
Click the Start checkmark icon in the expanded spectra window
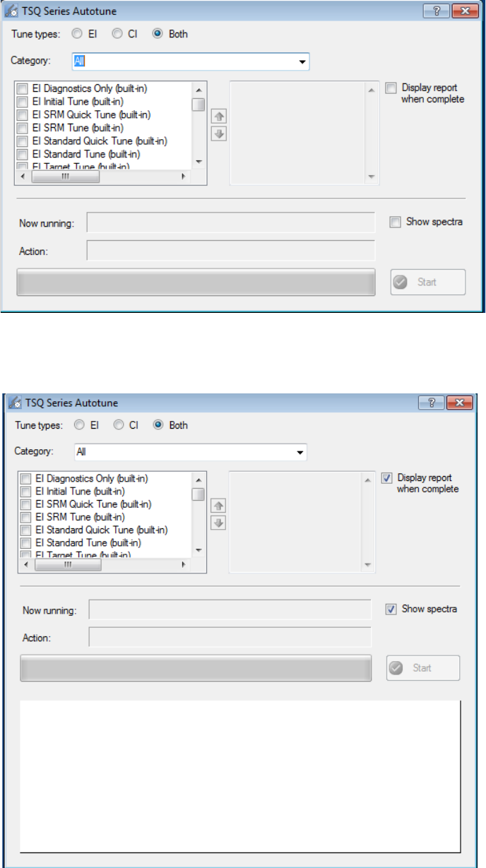coord(397,668)
